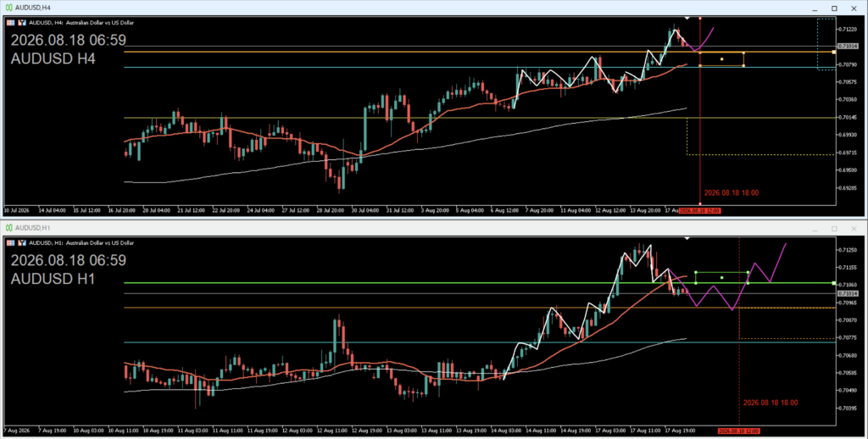Toggle one-click trading icon in H4 chart
The image size is (868, 439).
click(22, 23)
